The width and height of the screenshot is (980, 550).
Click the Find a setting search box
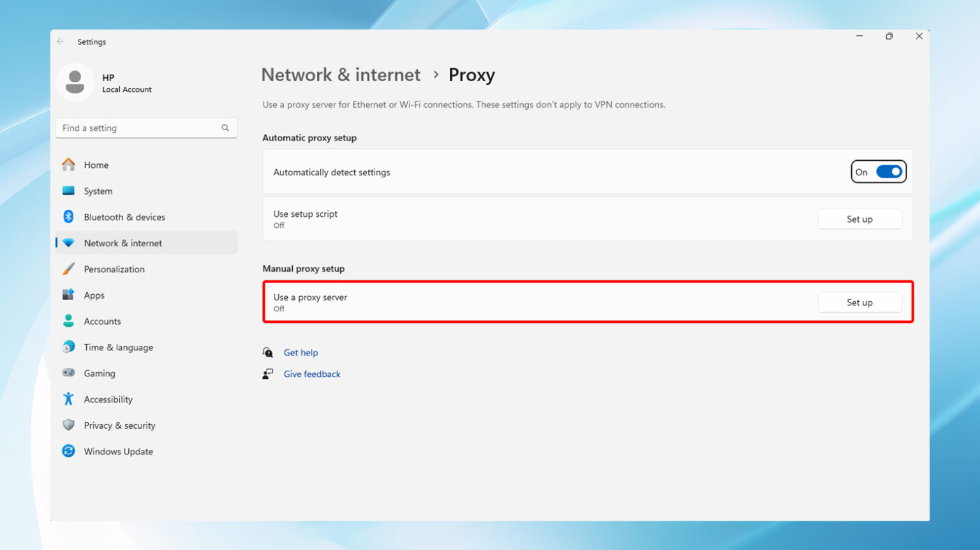pyautogui.click(x=140, y=128)
